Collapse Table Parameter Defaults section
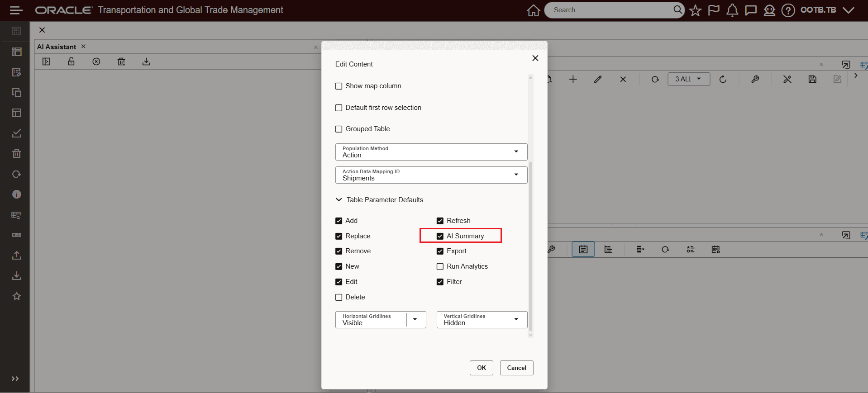This screenshot has width=868, height=393. pos(339,199)
